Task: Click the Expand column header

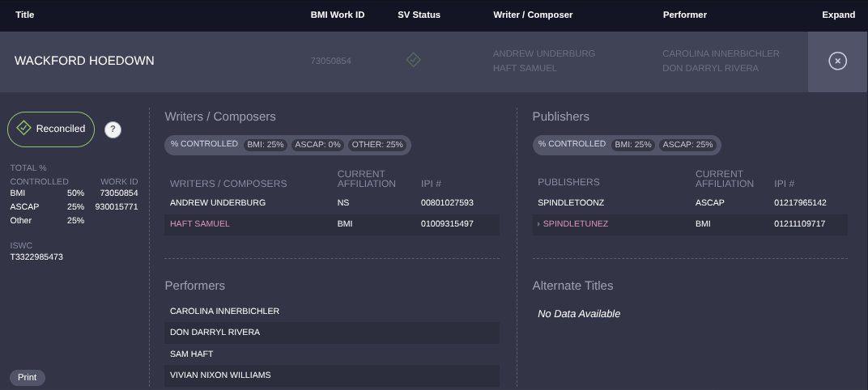Action: 839,15
